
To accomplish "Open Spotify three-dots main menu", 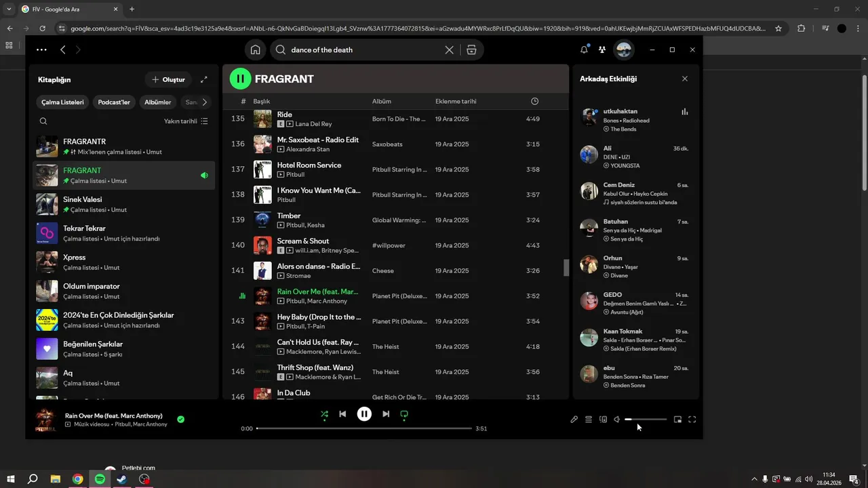I will [41, 49].
